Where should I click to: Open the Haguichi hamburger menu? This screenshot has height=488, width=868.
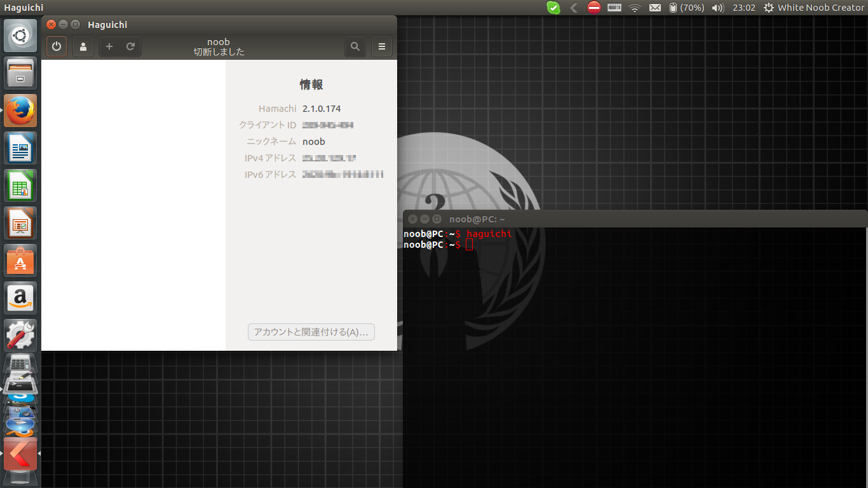coord(382,46)
